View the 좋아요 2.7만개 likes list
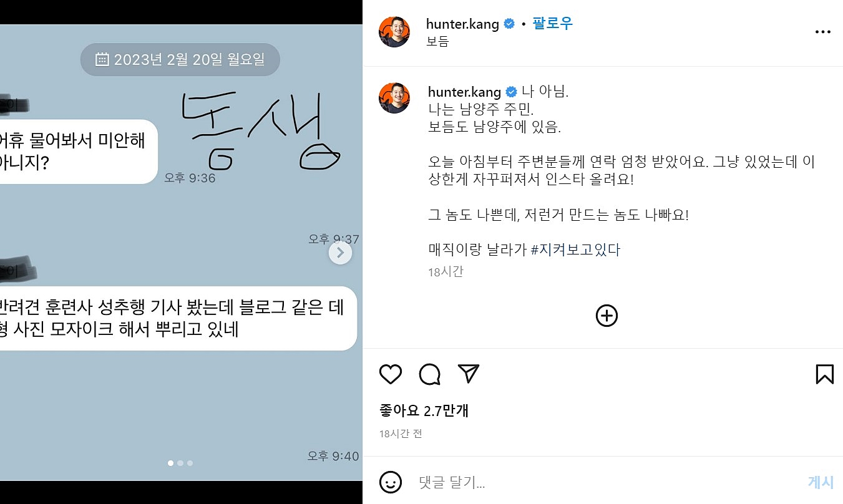The width and height of the screenshot is (843, 504). click(x=424, y=410)
